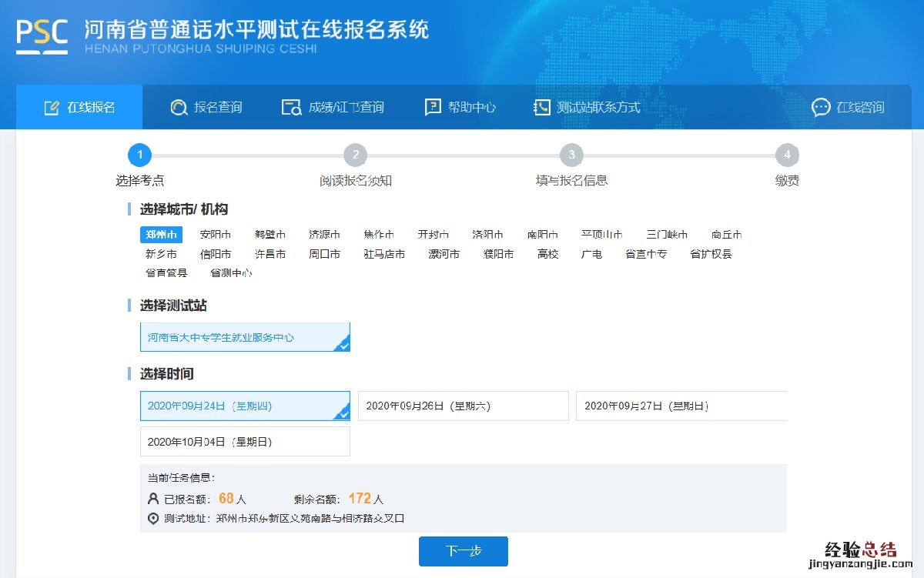Select test station 河南省大中专学生就业服务中心
Viewport: 924px width, 578px height.
[245, 337]
